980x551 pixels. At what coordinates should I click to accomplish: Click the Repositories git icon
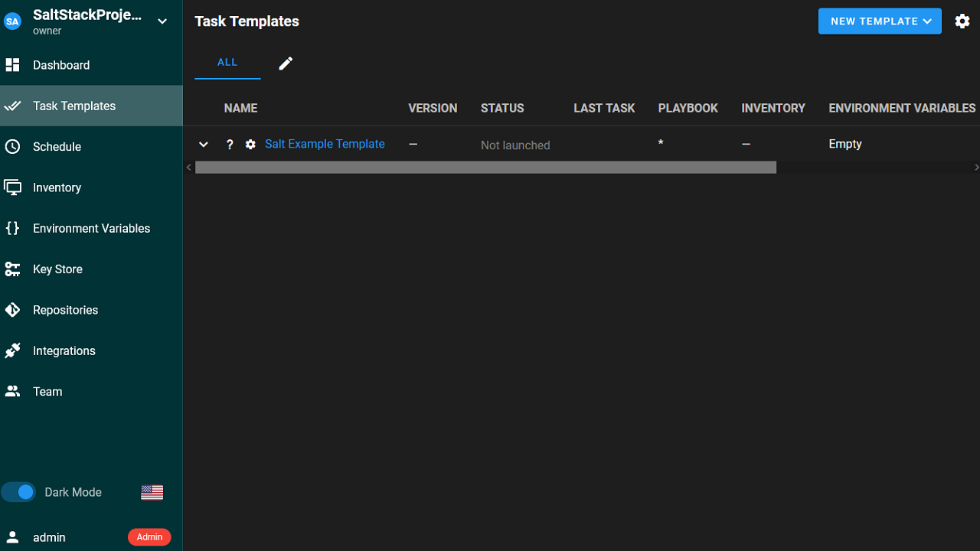(12, 310)
